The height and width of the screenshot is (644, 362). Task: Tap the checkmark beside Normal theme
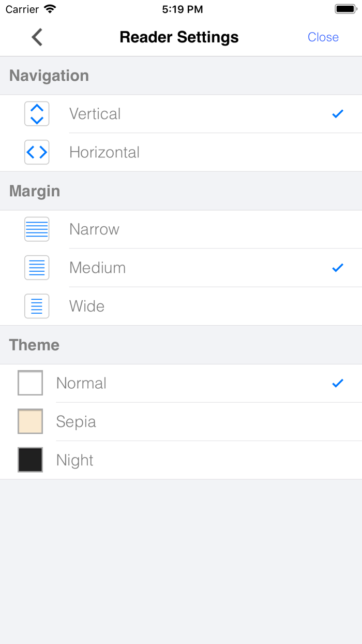338,383
